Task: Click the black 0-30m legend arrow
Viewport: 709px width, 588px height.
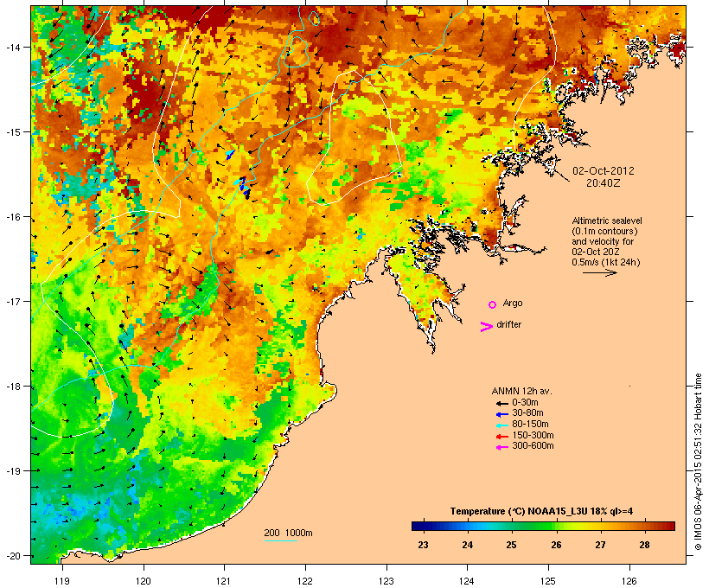Action: pos(501,403)
